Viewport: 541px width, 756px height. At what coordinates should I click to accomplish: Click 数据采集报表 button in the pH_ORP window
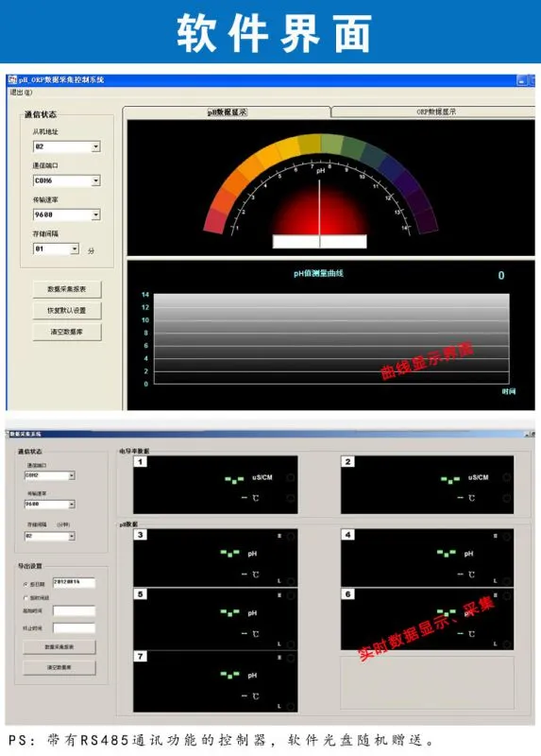[x=67, y=289]
